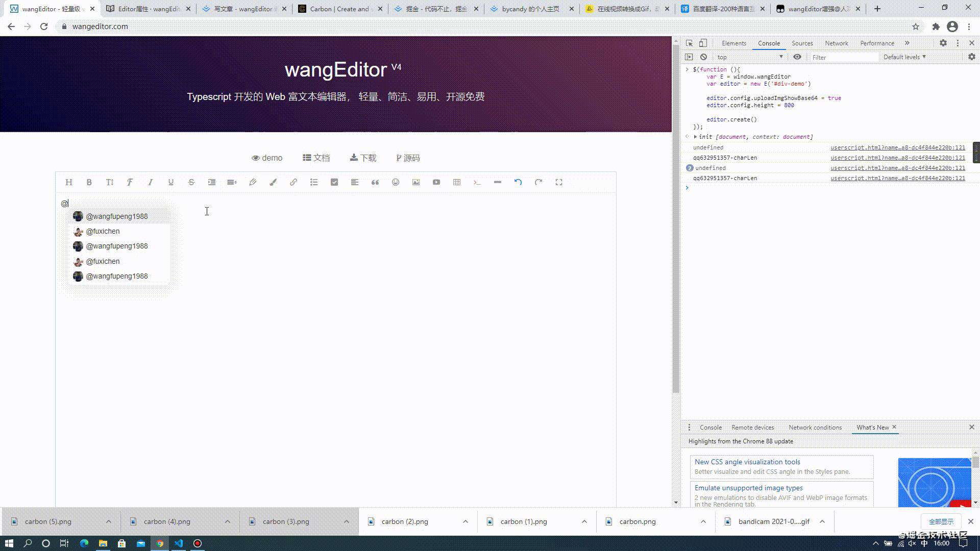The height and width of the screenshot is (551, 980).
Task: Switch to the Network tab
Action: [x=837, y=43]
